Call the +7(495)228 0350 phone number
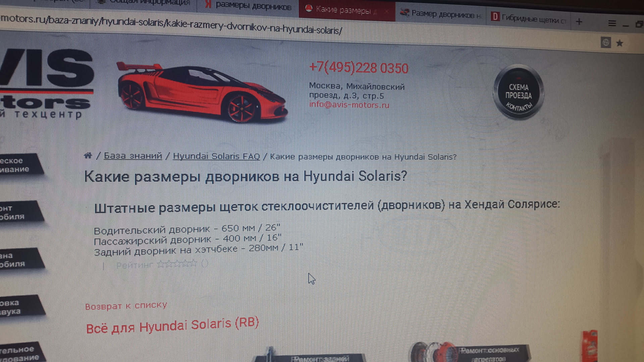The height and width of the screenshot is (362, 644). (x=359, y=68)
